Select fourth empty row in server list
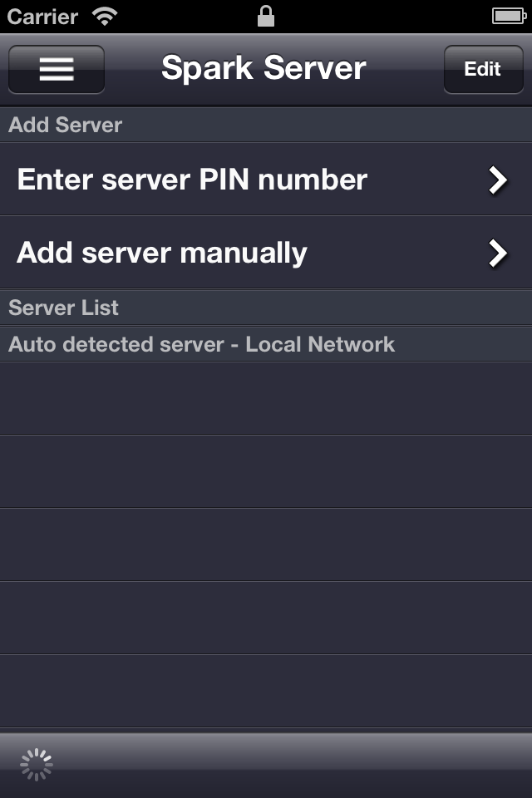Screen dimensions: 532x798 pos(266,618)
